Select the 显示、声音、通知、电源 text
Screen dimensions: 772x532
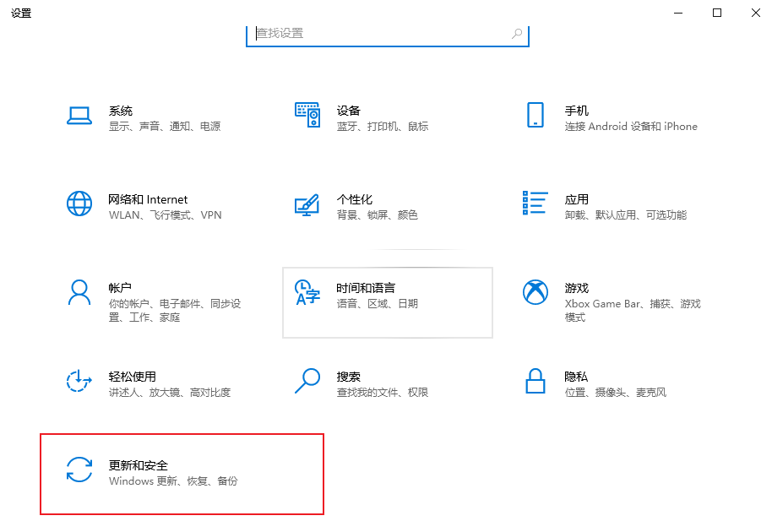pos(164,127)
